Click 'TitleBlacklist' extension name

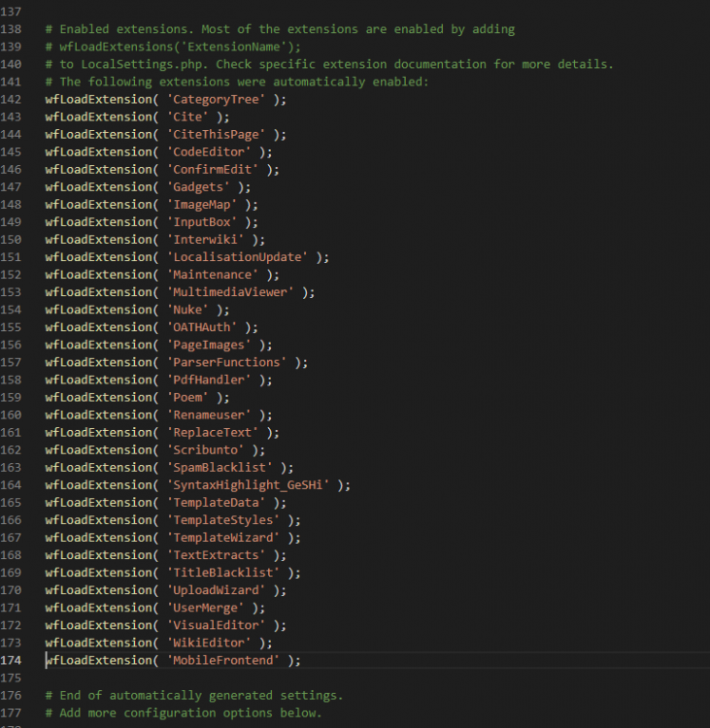pos(223,573)
